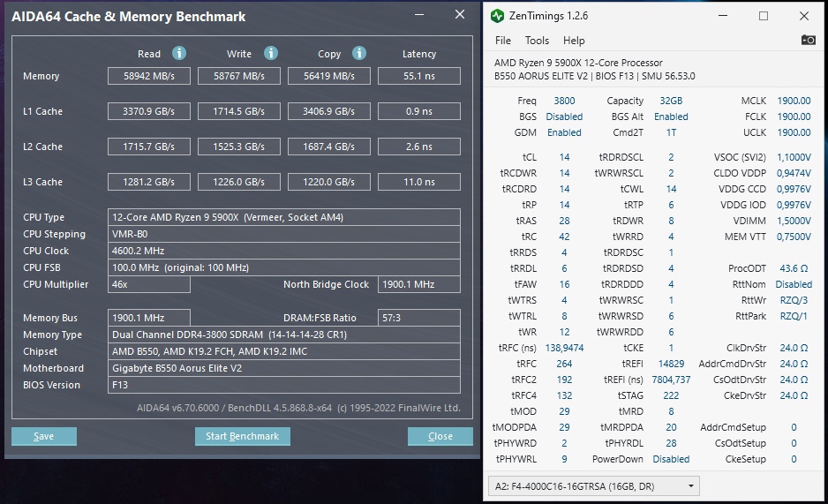Click the Close button in AIDA64 window
This screenshot has height=504, width=828.
click(x=440, y=436)
